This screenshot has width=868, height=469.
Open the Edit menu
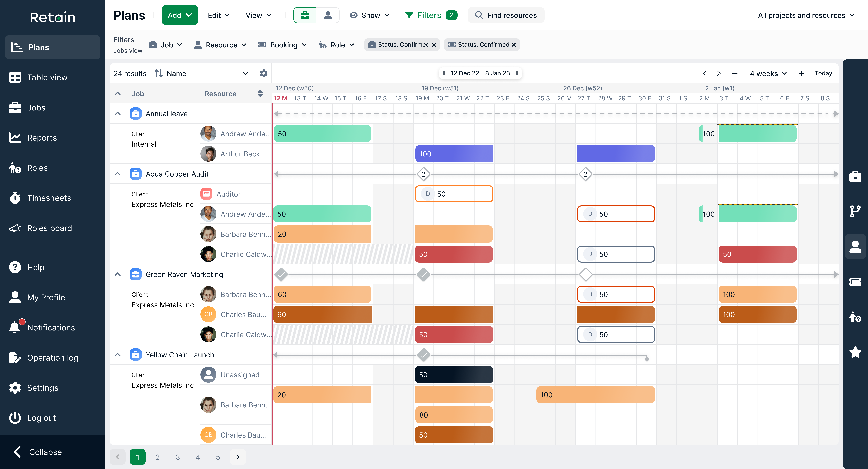click(218, 15)
